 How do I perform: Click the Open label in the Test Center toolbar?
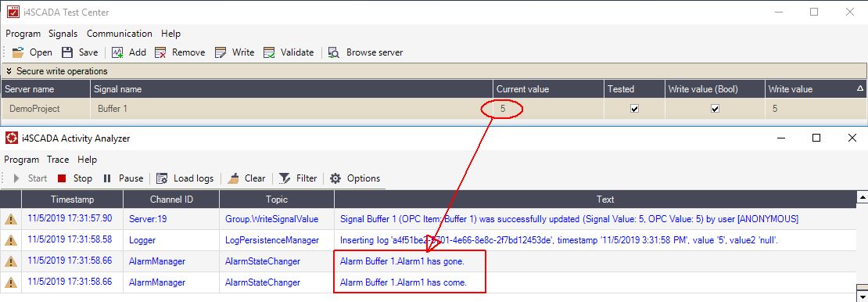[41, 52]
